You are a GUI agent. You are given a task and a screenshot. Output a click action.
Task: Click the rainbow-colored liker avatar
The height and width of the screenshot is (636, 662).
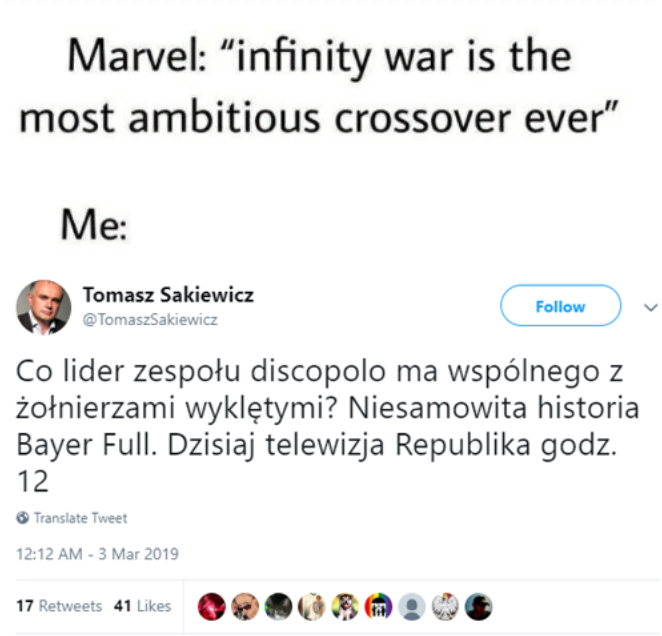pyautogui.click(x=379, y=606)
